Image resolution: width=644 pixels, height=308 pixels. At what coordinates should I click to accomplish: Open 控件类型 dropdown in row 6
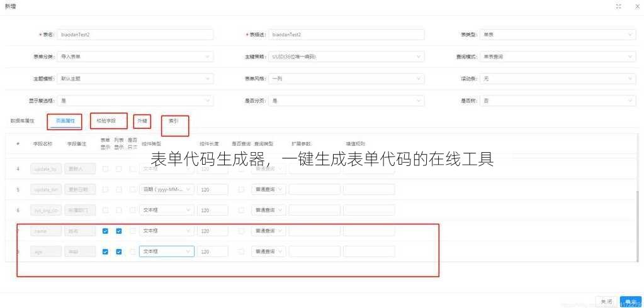(x=167, y=210)
